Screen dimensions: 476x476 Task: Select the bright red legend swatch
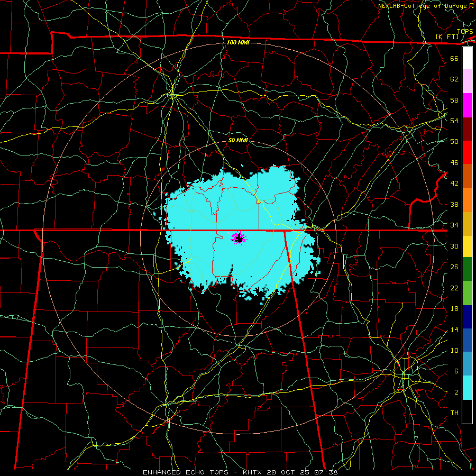(467, 152)
